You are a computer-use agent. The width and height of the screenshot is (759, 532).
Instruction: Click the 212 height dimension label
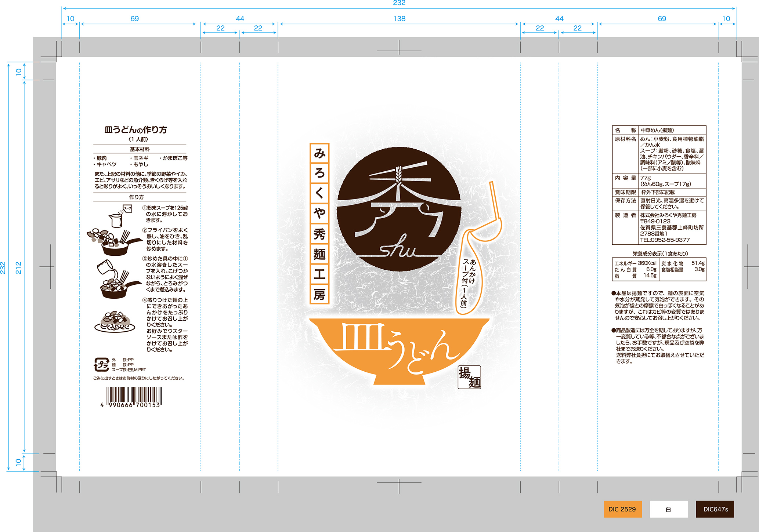click(x=18, y=268)
